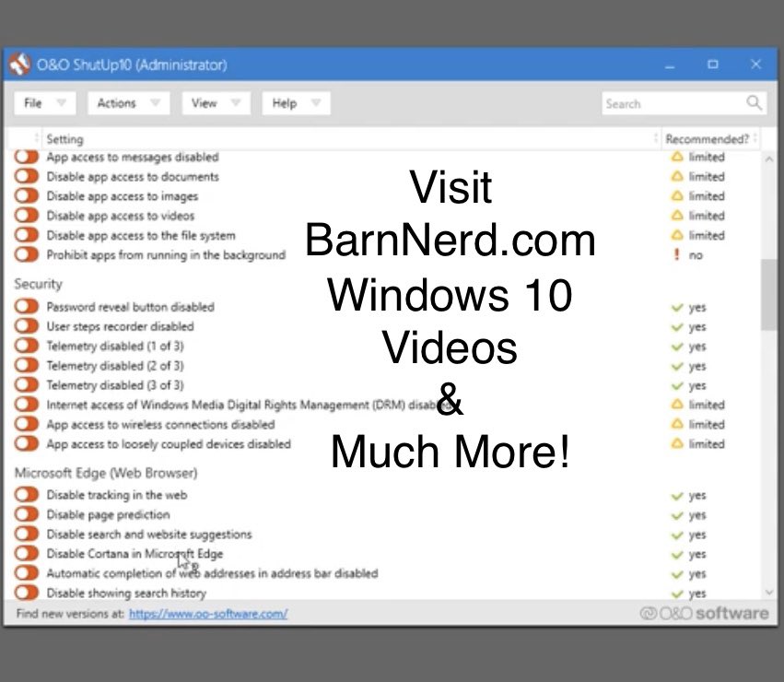Click warning icon in 'Disable app access to documents' row
This screenshot has width=784, height=682.
tap(677, 176)
